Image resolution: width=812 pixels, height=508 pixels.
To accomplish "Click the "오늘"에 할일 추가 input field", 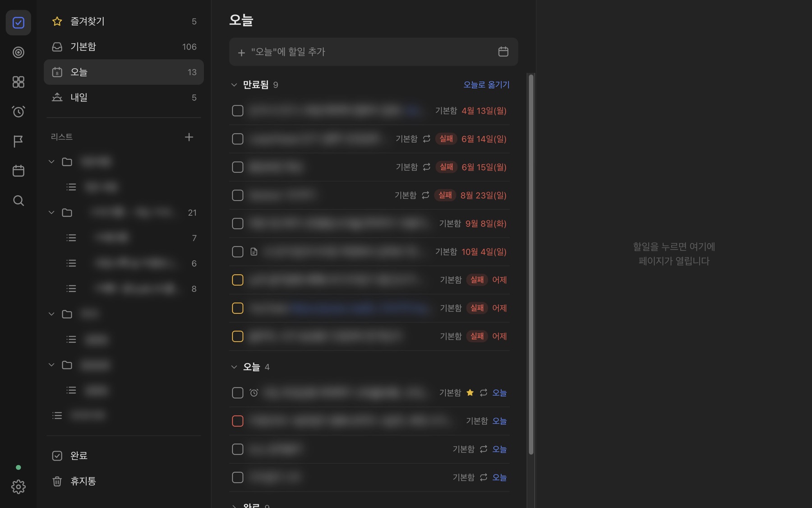I will coord(374,51).
